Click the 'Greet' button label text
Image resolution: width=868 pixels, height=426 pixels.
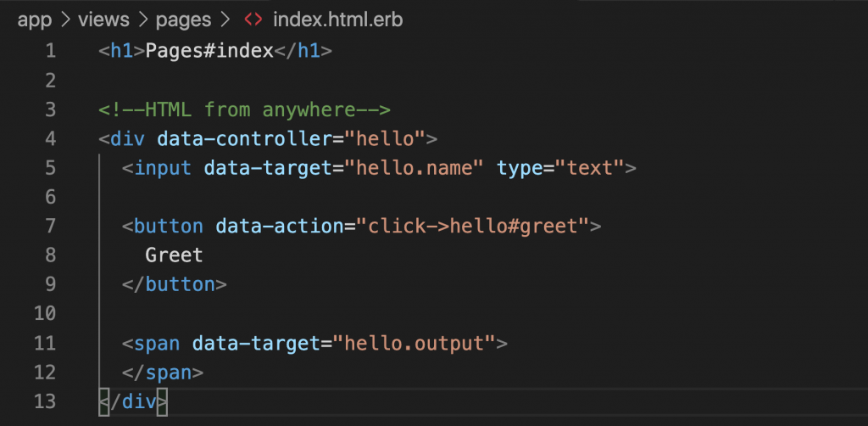coord(175,255)
